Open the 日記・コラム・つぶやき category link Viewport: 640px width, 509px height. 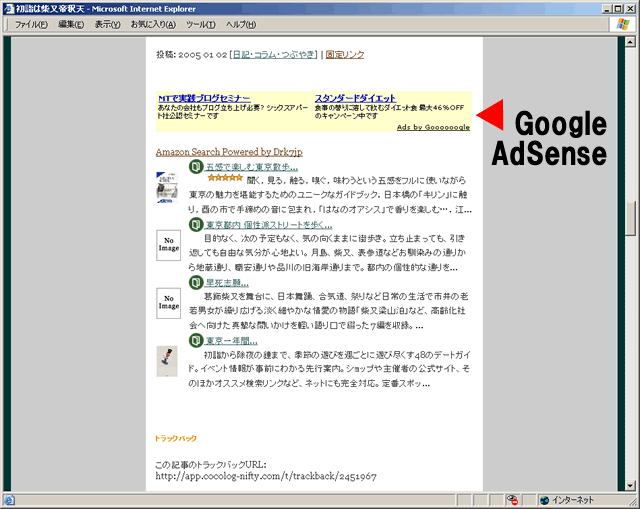[x=275, y=55]
